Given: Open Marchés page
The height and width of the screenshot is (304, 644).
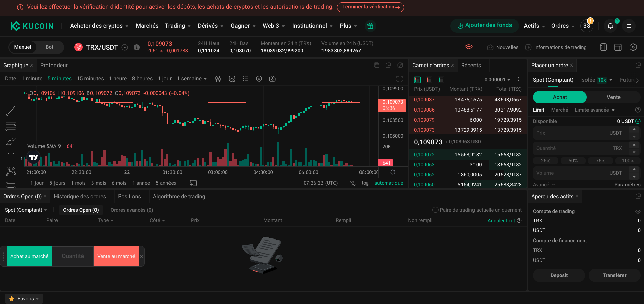Looking at the screenshot, I should click(x=147, y=26).
